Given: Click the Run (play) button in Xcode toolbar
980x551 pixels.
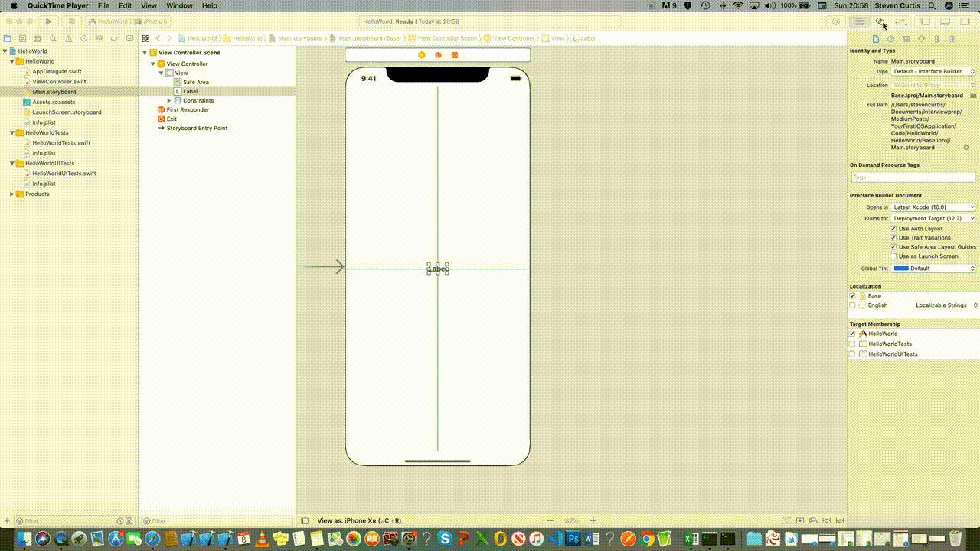Looking at the screenshot, I should point(49,21).
